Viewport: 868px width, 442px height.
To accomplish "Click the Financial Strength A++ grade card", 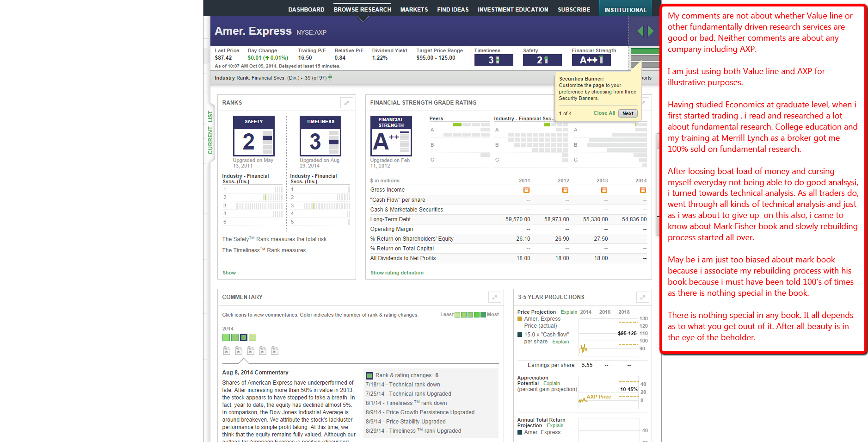I will (391, 136).
